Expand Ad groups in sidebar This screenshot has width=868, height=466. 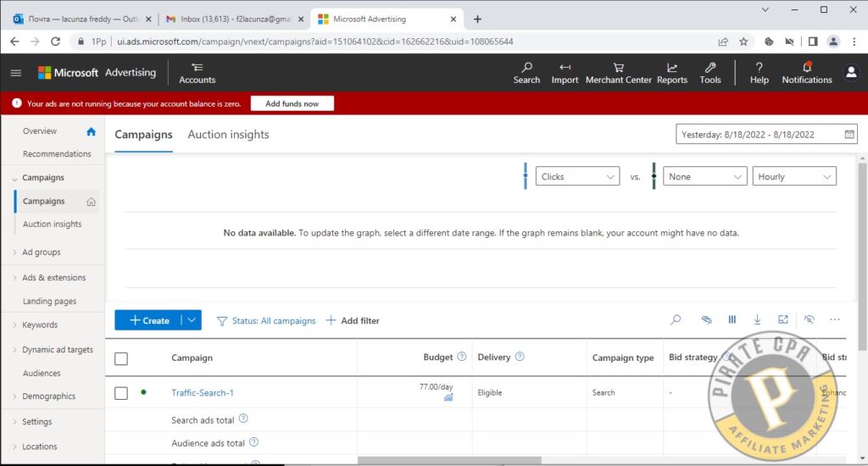pyautogui.click(x=14, y=252)
